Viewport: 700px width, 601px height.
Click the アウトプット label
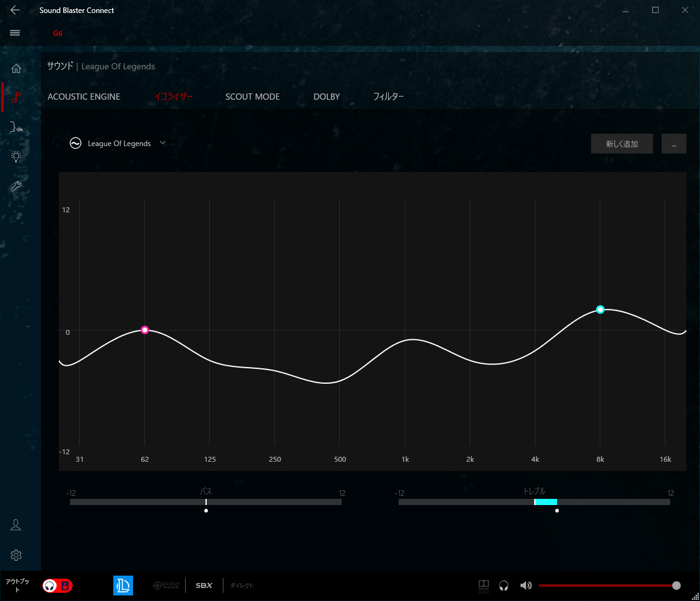point(17,585)
